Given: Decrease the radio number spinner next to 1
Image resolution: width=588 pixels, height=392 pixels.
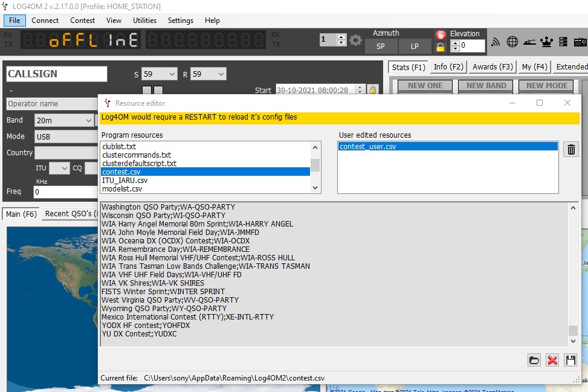Looking at the screenshot, I should tap(341, 42).
